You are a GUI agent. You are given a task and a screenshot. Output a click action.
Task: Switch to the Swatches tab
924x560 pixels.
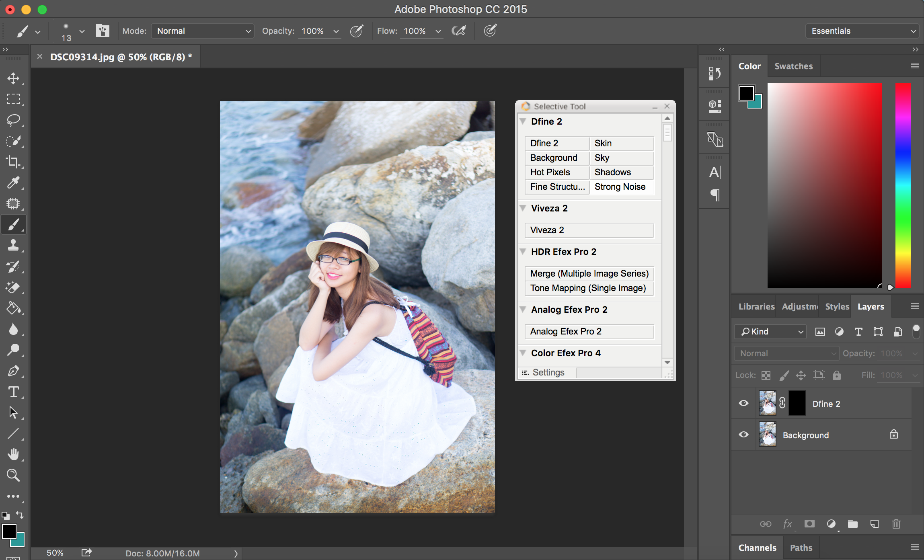click(793, 66)
